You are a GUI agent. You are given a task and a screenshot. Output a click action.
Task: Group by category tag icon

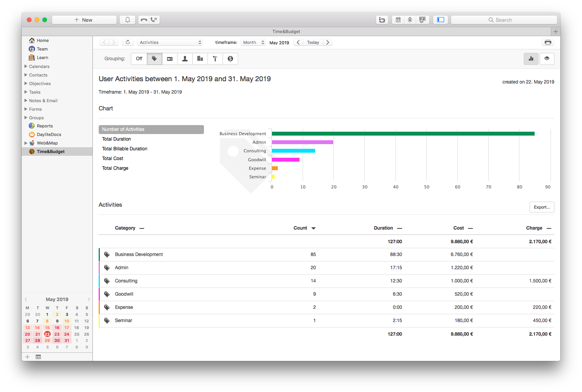pos(154,59)
